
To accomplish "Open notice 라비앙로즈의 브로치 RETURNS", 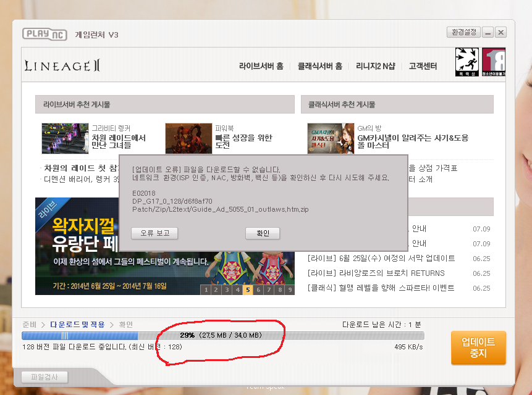I will pyautogui.click(x=376, y=273).
